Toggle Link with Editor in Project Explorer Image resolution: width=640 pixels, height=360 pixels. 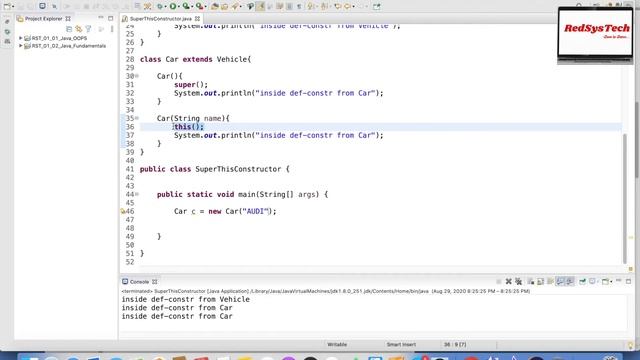(x=78, y=29)
